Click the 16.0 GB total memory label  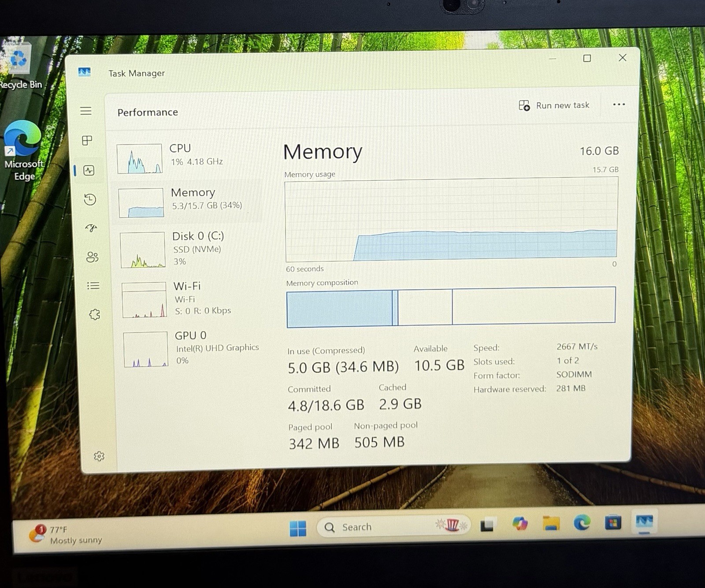[599, 151]
